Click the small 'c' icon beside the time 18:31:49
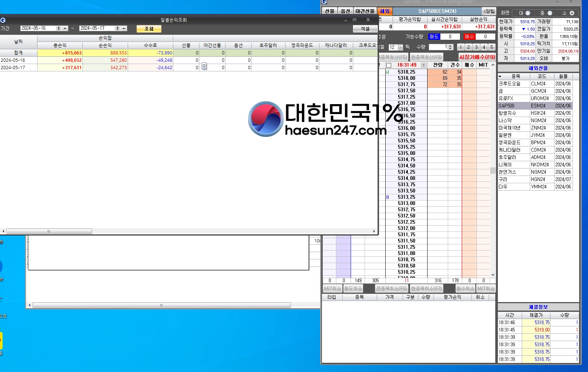This screenshot has height=372, width=588. pos(424,65)
